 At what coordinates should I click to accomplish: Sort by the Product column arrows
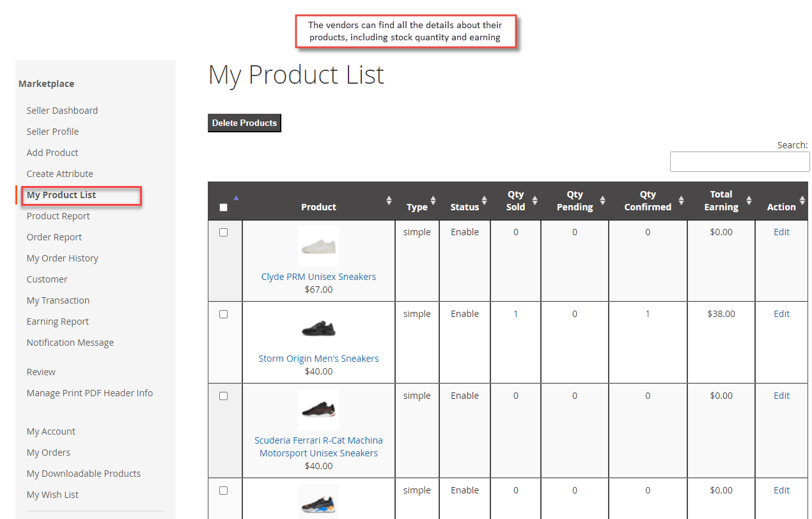click(389, 201)
